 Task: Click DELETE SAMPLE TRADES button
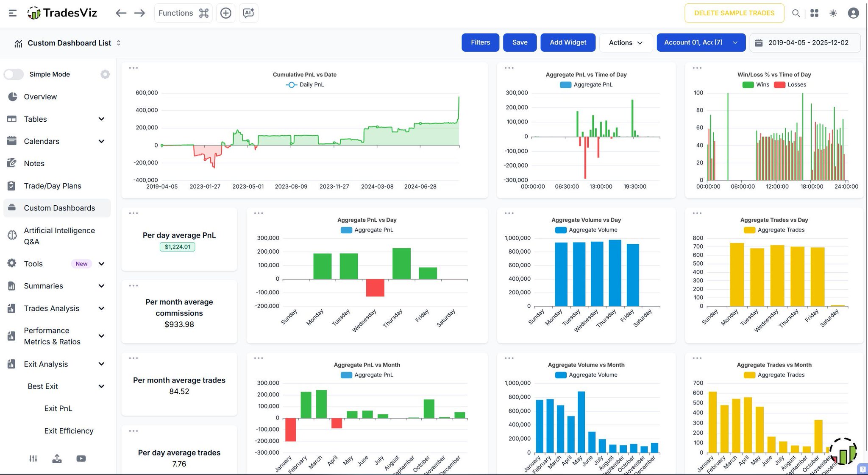(x=734, y=13)
